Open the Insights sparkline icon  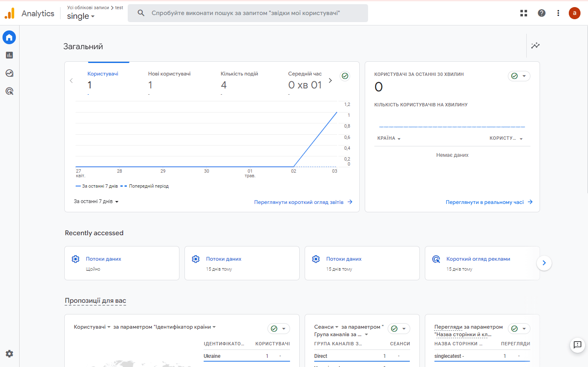pyautogui.click(x=535, y=45)
